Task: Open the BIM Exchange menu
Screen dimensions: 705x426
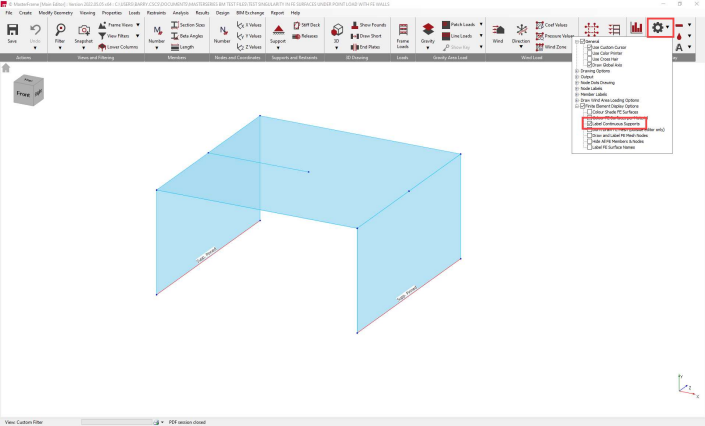Action: (250, 13)
